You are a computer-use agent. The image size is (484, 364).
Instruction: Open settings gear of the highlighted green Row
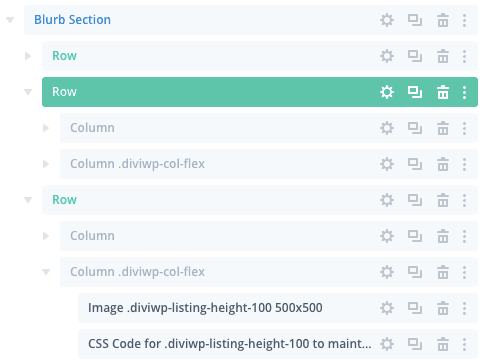point(387,92)
